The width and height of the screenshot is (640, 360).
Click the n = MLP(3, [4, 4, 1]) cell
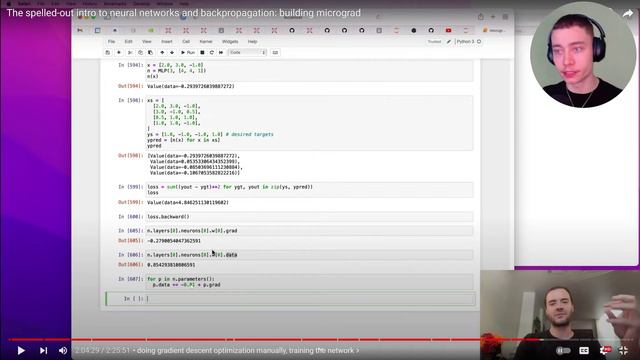coord(309,71)
